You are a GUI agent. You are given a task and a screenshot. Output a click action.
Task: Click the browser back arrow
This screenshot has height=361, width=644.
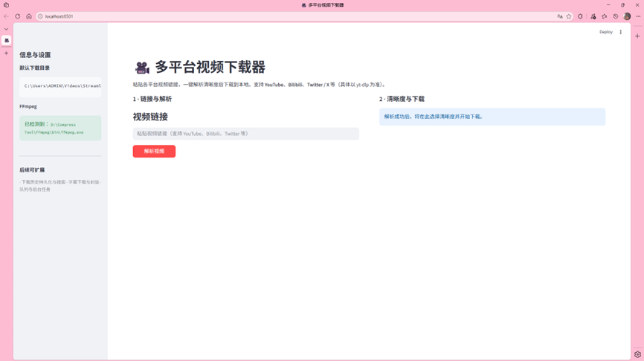7,16
